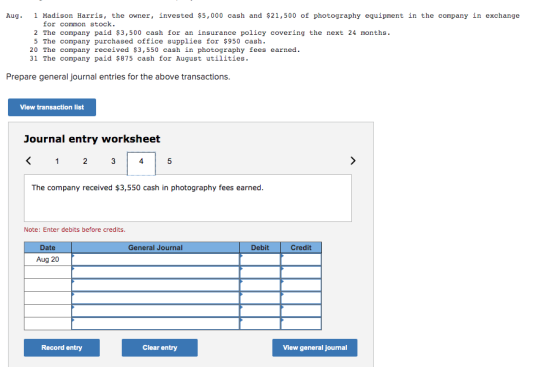Select active worksheet tab 4
The width and height of the screenshot is (560, 367).
click(141, 163)
